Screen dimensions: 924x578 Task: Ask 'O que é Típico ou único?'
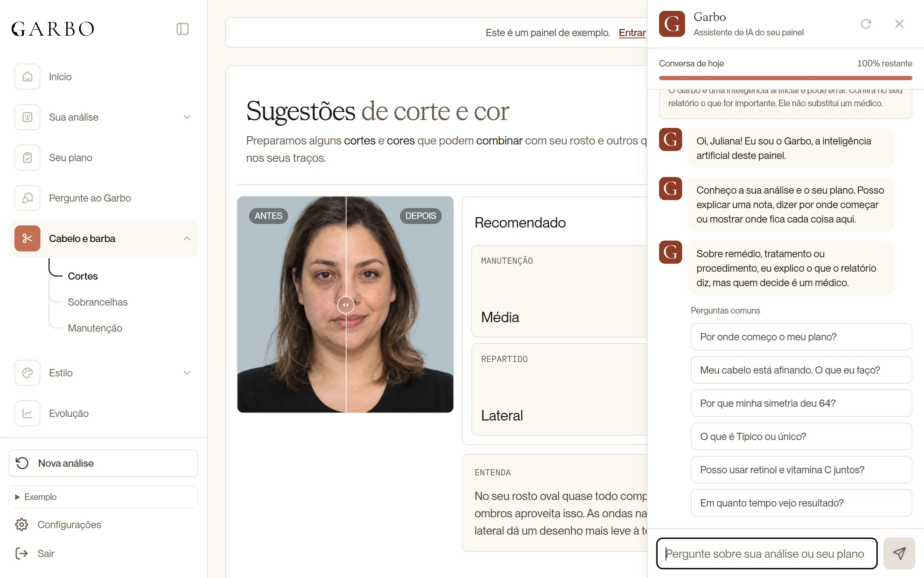click(x=801, y=436)
